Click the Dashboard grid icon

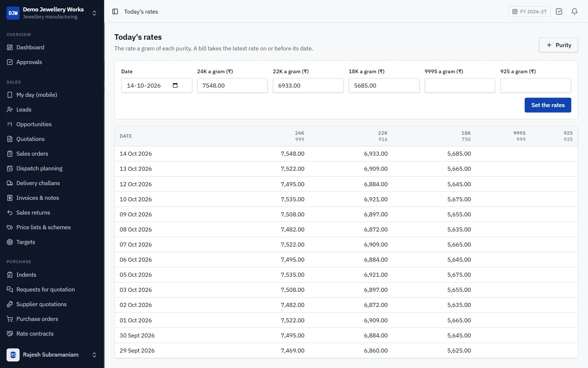click(10, 47)
